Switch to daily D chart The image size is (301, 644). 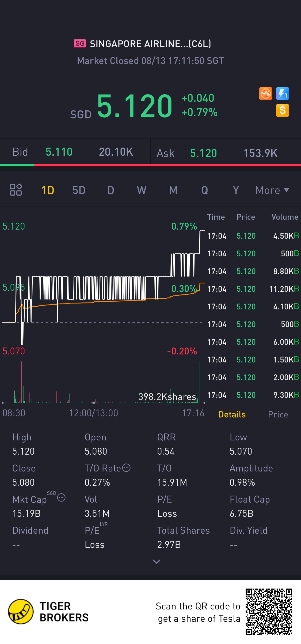tap(111, 190)
